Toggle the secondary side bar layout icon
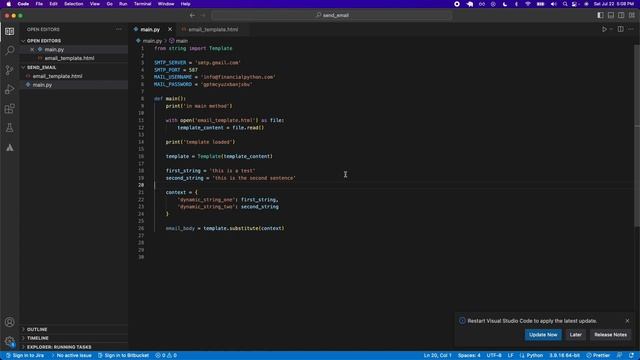Viewport: 640px width, 360px height. pyautogui.click(x=621, y=15)
